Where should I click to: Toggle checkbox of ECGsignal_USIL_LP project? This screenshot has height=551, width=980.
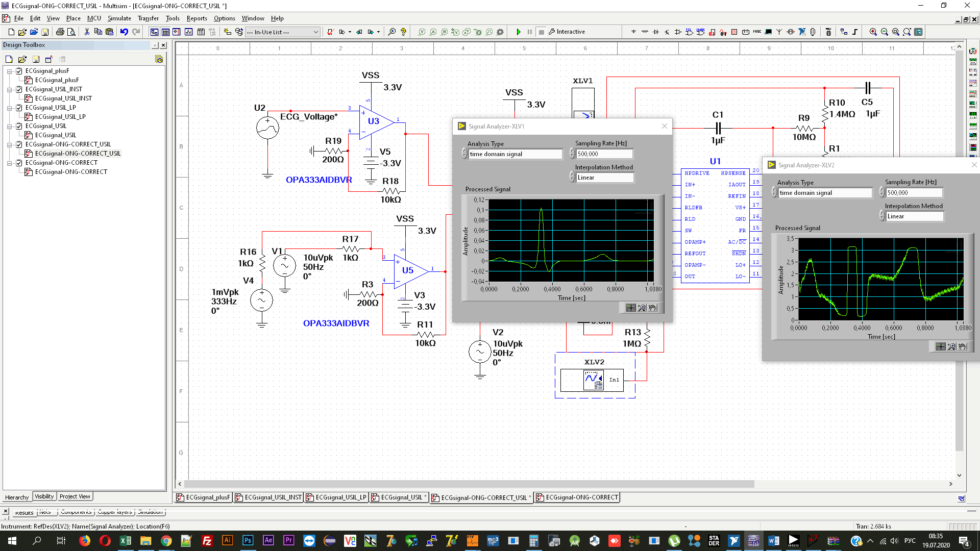19,108
